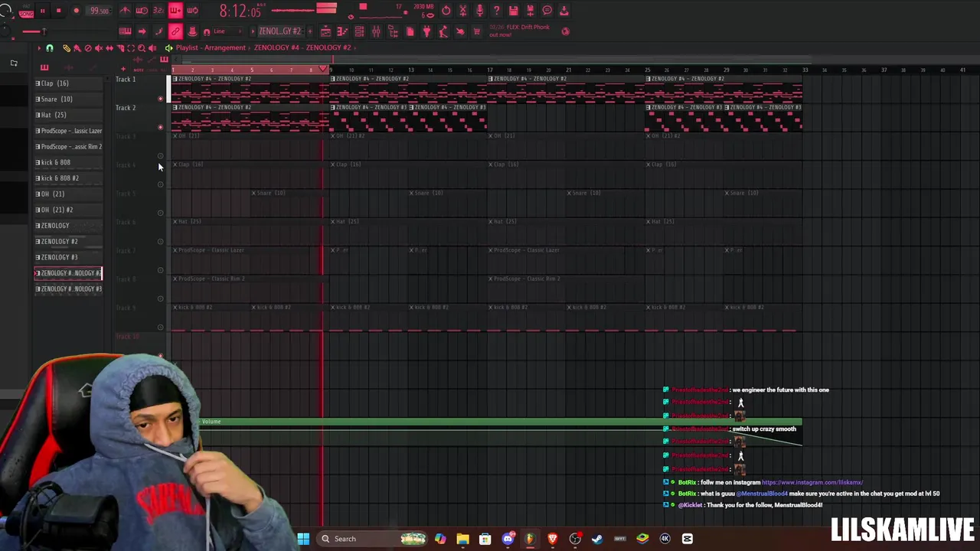Open help question mark icon

(x=496, y=11)
